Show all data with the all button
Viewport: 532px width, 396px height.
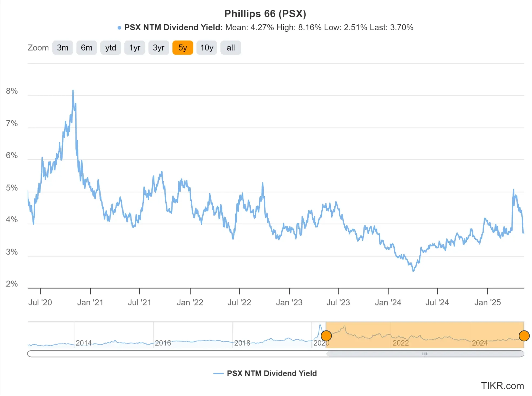tap(231, 48)
